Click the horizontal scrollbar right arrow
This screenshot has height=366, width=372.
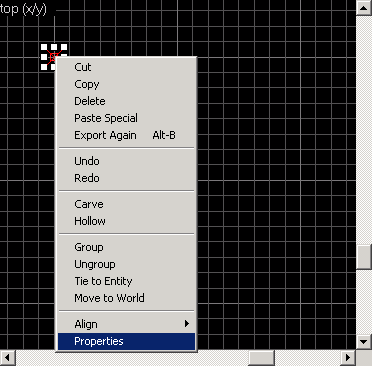[348, 358]
